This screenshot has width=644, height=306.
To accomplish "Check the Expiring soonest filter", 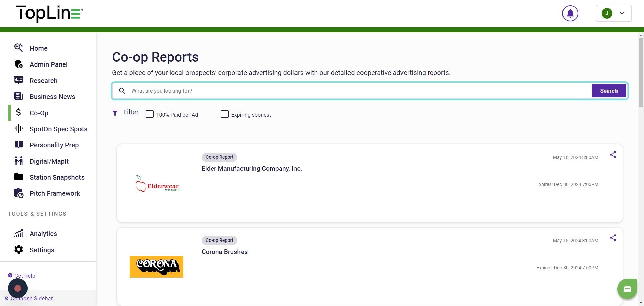I will click(x=225, y=114).
